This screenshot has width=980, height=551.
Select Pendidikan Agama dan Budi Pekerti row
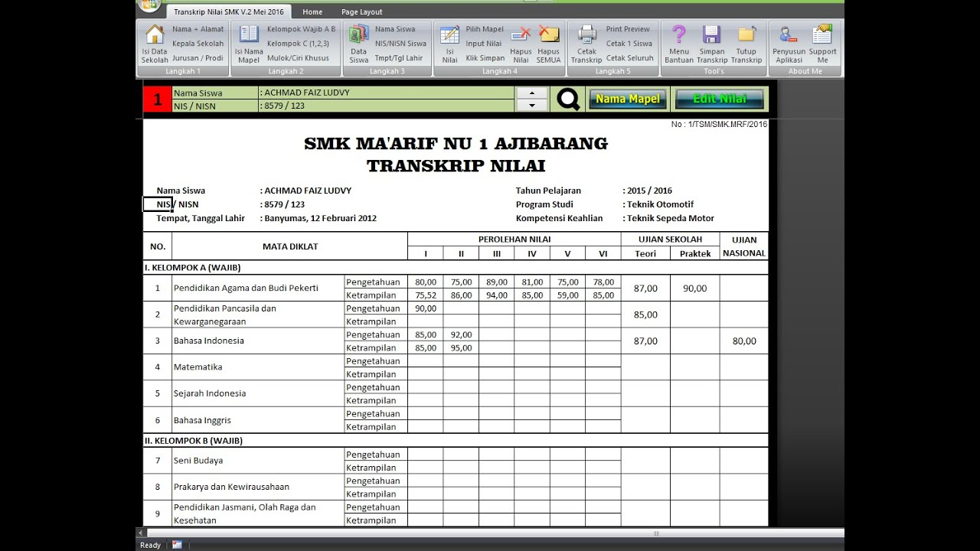(258, 289)
